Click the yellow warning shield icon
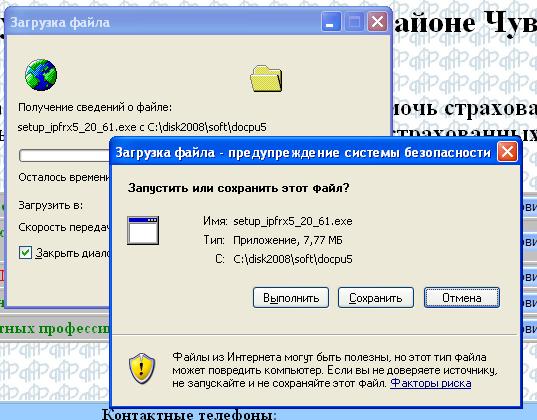The width and height of the screenshot is (537, 420). [142, 369]
